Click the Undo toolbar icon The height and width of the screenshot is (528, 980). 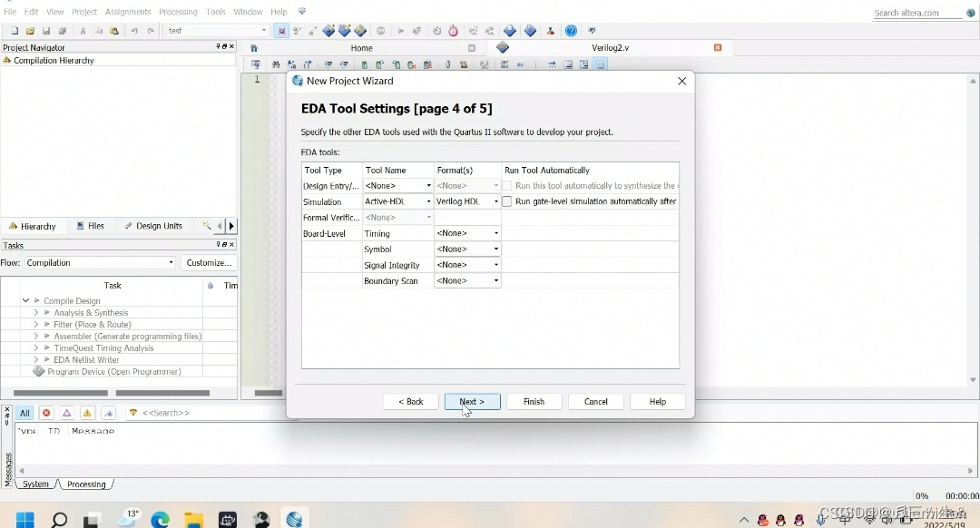pos(134,31)
